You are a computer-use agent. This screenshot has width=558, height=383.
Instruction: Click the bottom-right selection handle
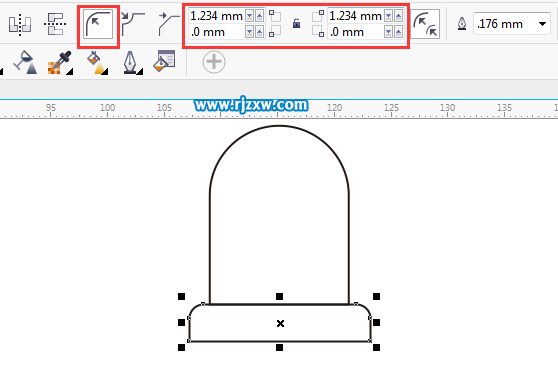coord(377,347)
